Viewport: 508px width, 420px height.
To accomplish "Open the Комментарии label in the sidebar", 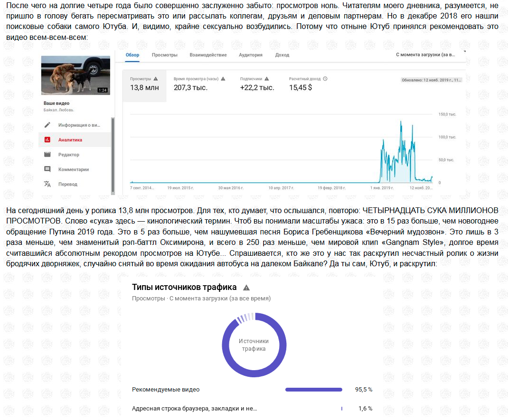I will coord(74,169).
